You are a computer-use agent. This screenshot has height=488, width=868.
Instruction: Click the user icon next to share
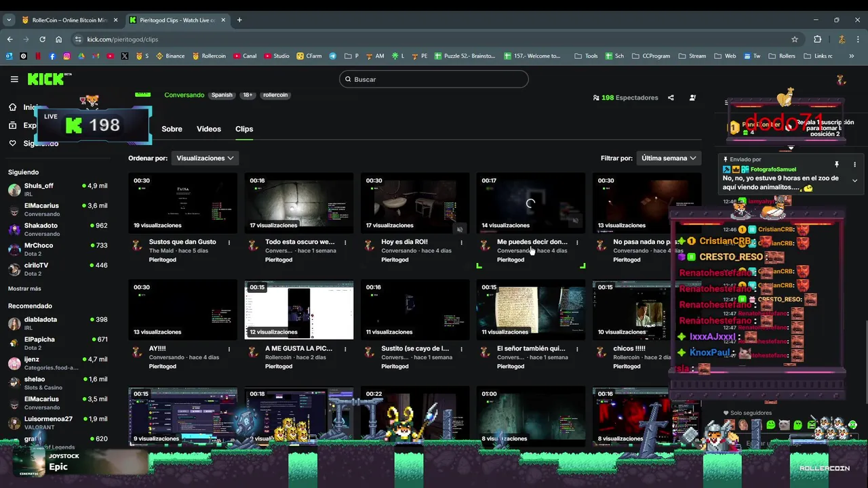coord(692,98)
